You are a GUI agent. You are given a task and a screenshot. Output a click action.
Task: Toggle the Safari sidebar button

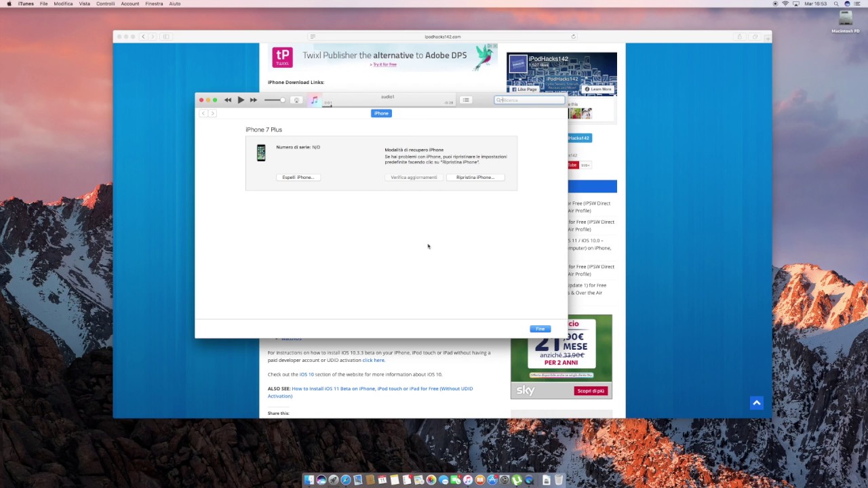166,37
